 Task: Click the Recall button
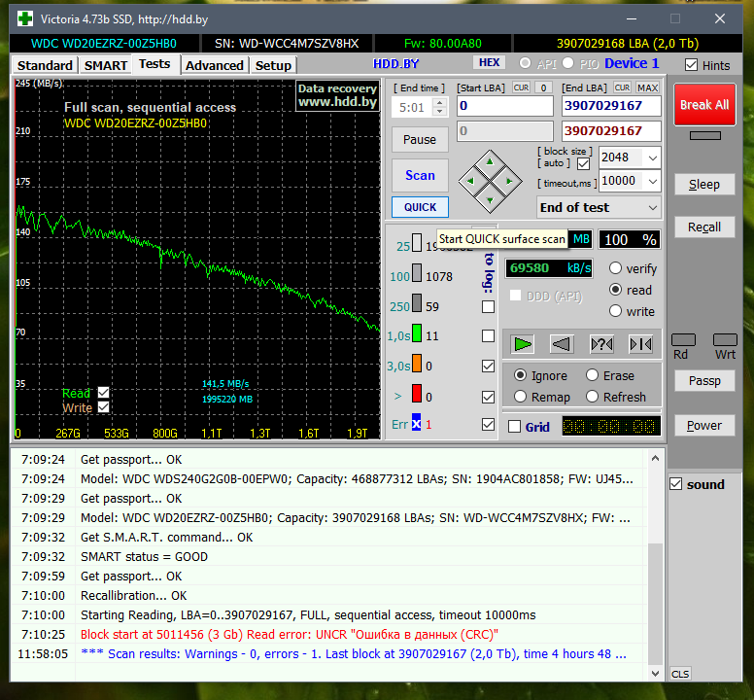704,227
